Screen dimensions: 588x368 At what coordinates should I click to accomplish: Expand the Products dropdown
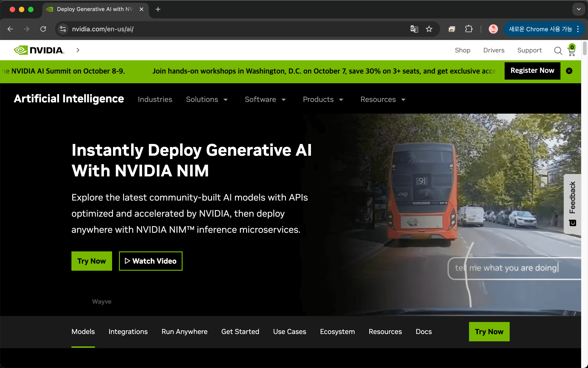pyautogui.click(x=323, y=99)
